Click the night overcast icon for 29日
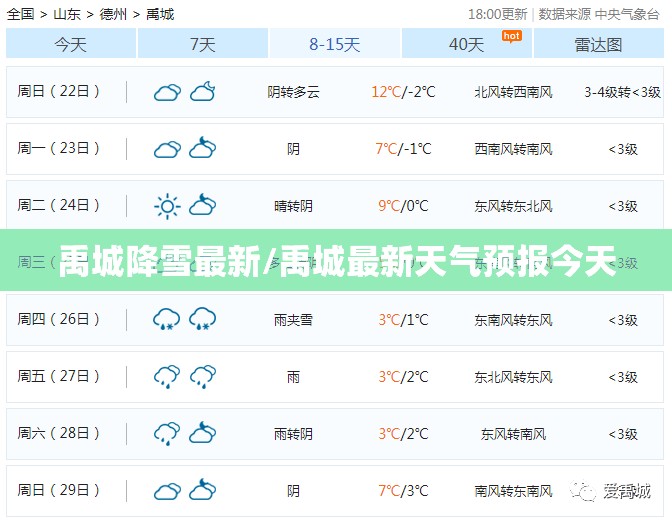The height and width of the screenshot is (521, 672). pyautogui.click(x=203, y=490)
